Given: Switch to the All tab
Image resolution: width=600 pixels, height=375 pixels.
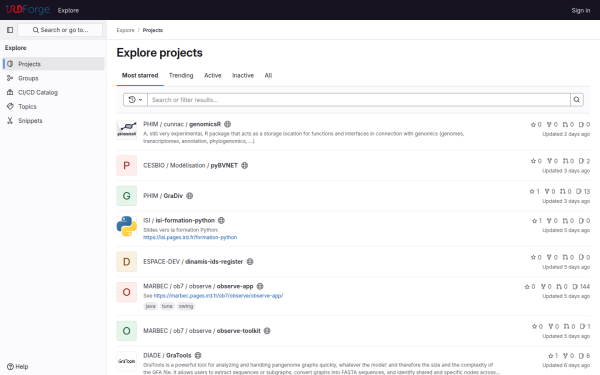Looking at the screenshot, I should (x=268, y=75).
